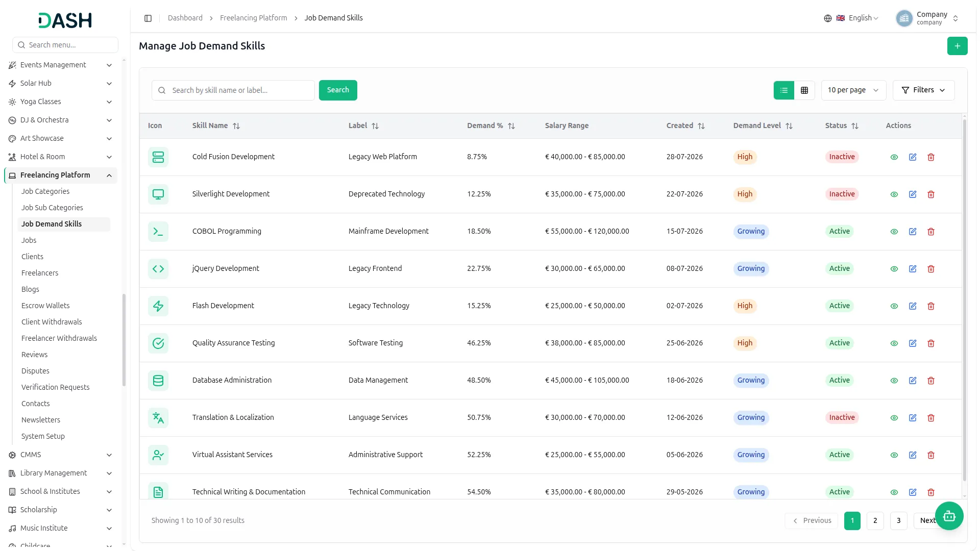Click the Freelancing Platform breadcrumb link
This screenshot has height=551, width=980.
[253, 18]
